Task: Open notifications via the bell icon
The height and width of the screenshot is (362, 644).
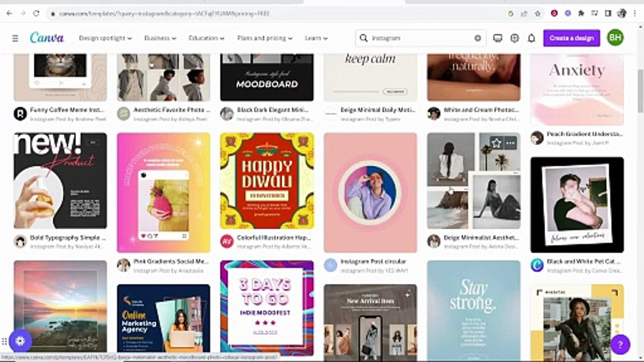Action: tap(531, 38)
